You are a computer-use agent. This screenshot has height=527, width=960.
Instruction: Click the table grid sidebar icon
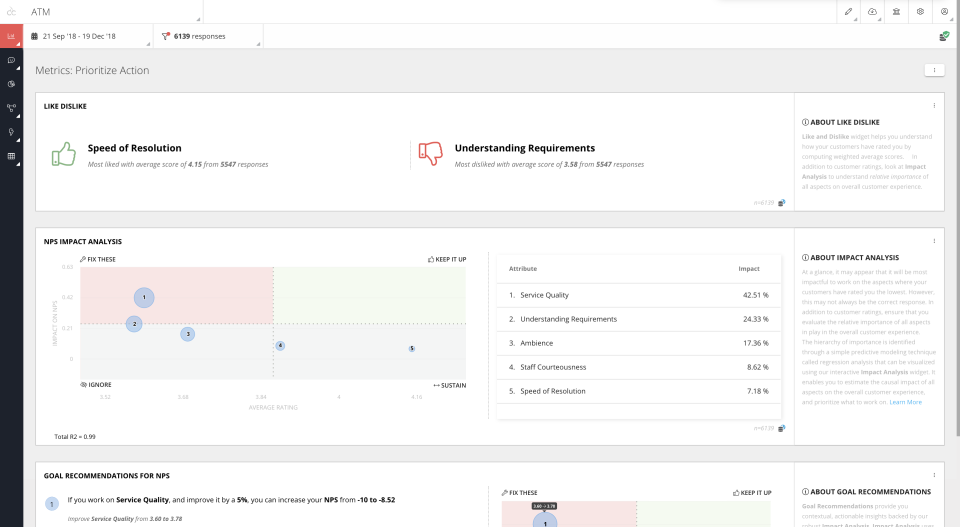[11, 156]
